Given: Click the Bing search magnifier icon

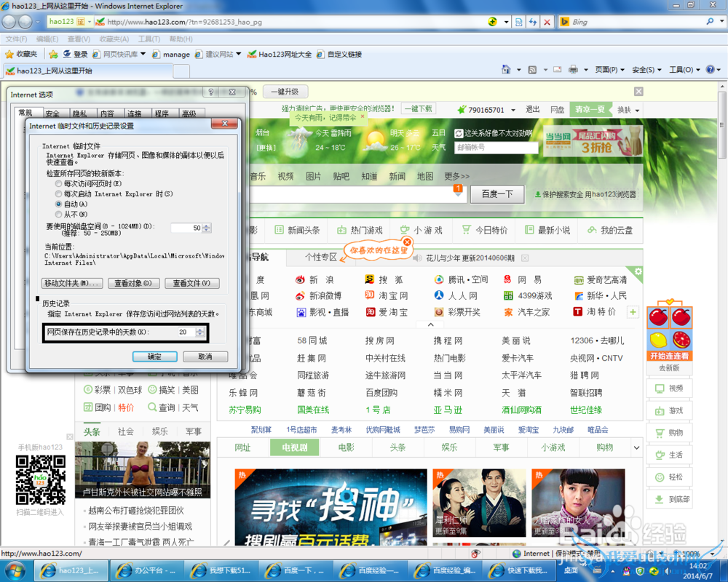Looking at the screenshot, I should tap(710, 21).
